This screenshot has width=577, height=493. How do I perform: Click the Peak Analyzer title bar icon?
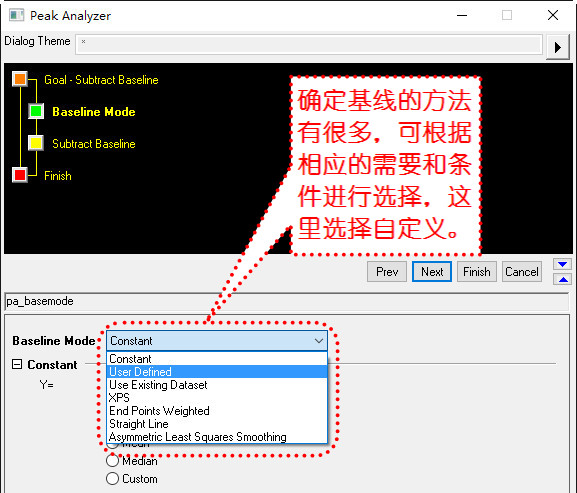16,15
